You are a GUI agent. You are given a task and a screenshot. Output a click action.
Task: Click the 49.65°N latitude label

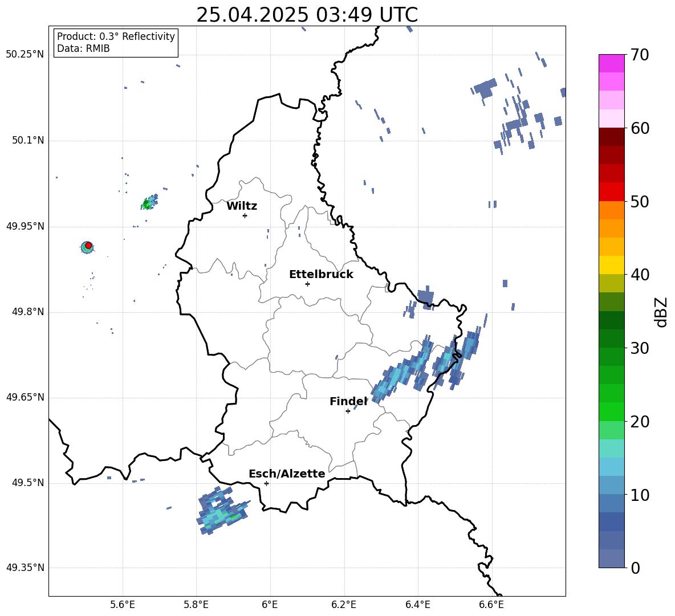[x=25, y=397]
